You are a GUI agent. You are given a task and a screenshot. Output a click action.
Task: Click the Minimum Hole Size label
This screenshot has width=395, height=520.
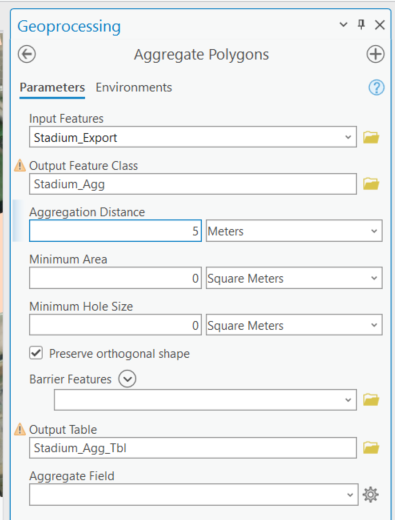(x=81, y=306)
